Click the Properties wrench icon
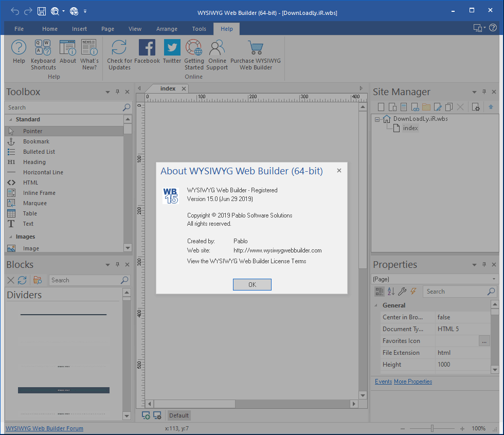 click(x=402, y=292)
